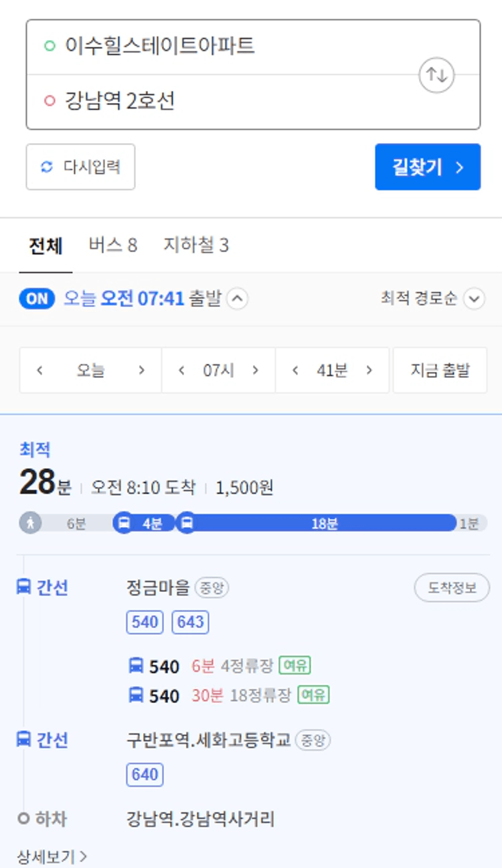Switch to the 지하철 3 tab

click(x=195, y=246)
